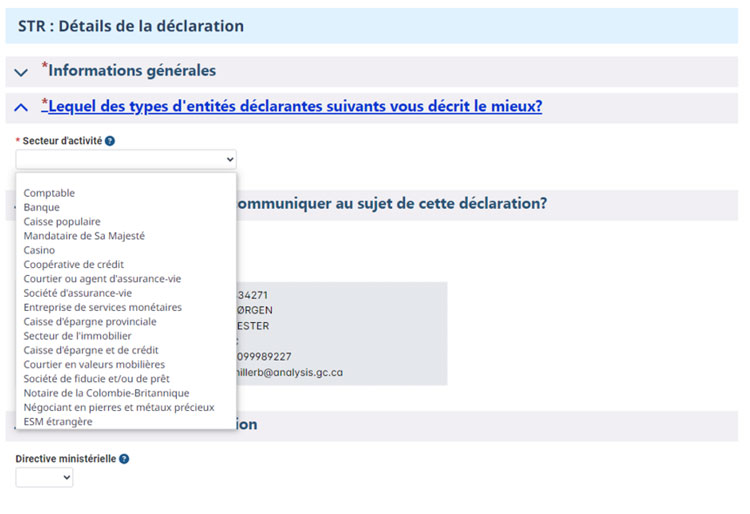
Task: Choose Casino from dropdown list
Action: (39, 251)
